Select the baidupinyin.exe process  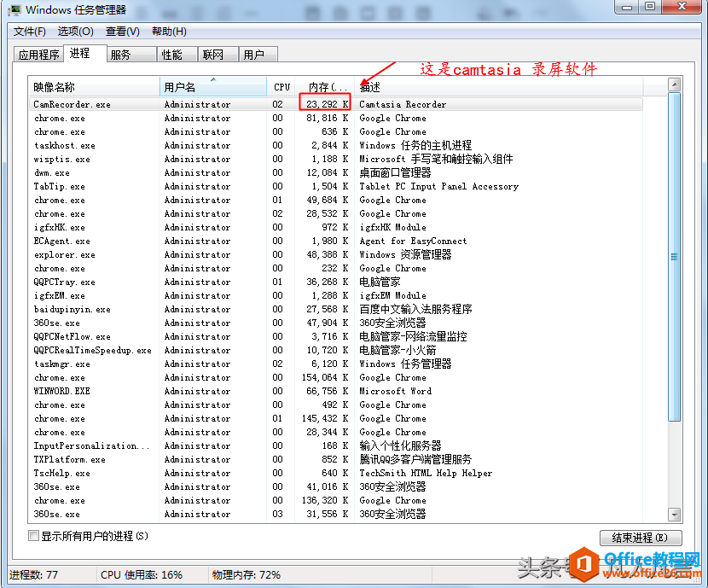pos(336,309)
